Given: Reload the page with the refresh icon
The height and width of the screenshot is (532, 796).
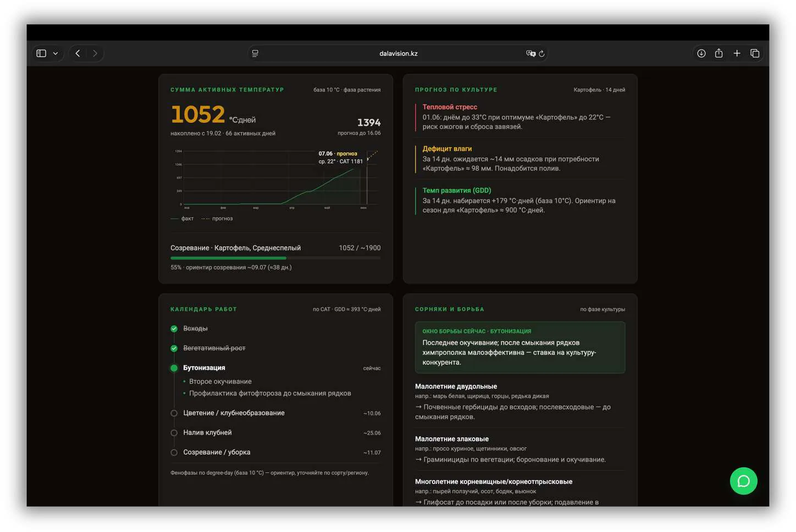Looking at the screenshot, I should pyautogui.click(x=541, y=53).
